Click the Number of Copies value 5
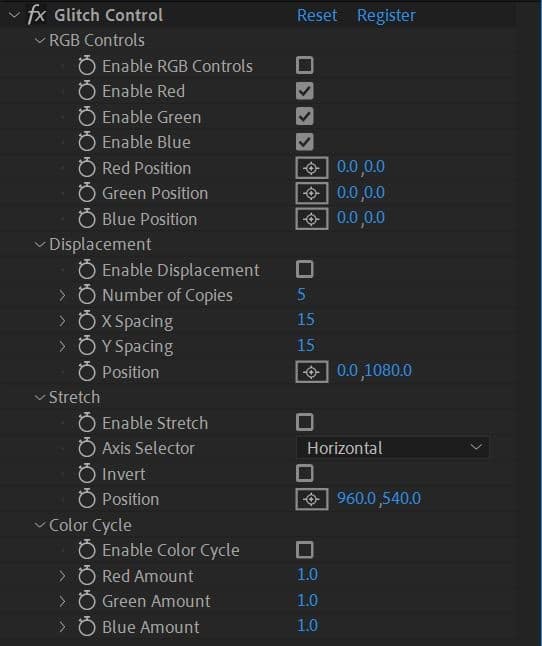542x646 pixels. click(301, 295)
